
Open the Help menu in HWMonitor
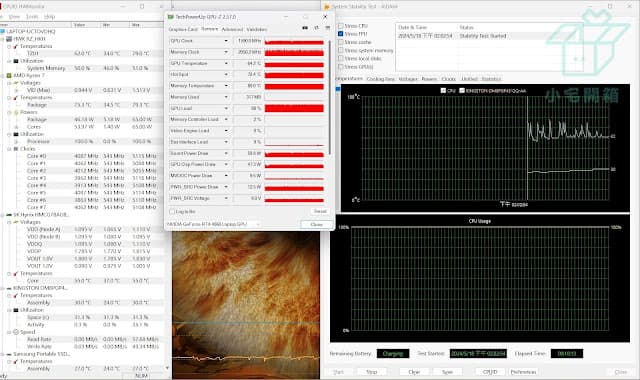coord(49,17)
